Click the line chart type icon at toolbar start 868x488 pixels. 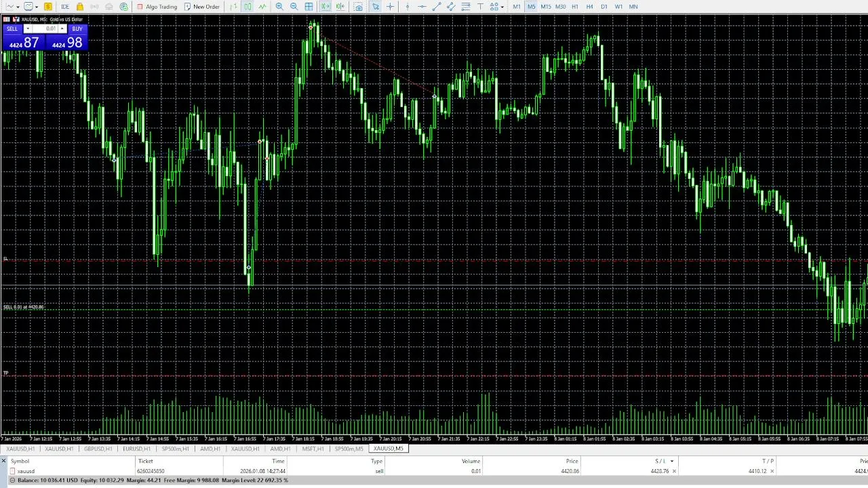9,7
